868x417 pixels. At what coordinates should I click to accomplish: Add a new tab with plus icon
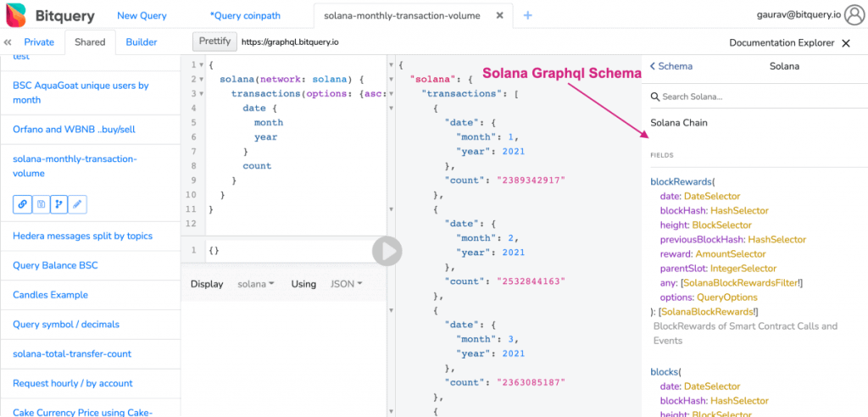(x=527, y=15)
